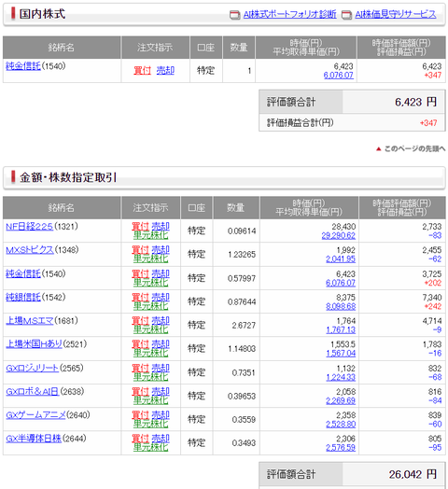Click 買付 for 上場米国Hあり

pyautogui.click(x=140, y=344)
